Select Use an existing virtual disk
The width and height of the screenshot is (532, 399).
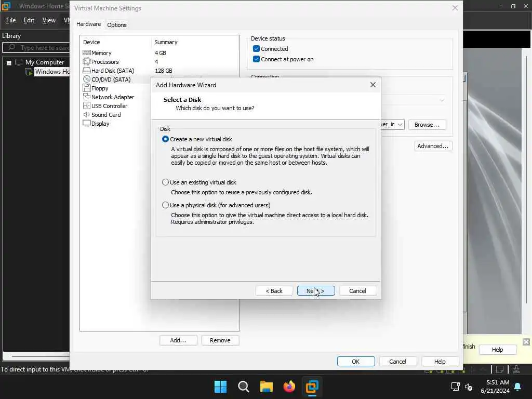(x=165, y=182)
